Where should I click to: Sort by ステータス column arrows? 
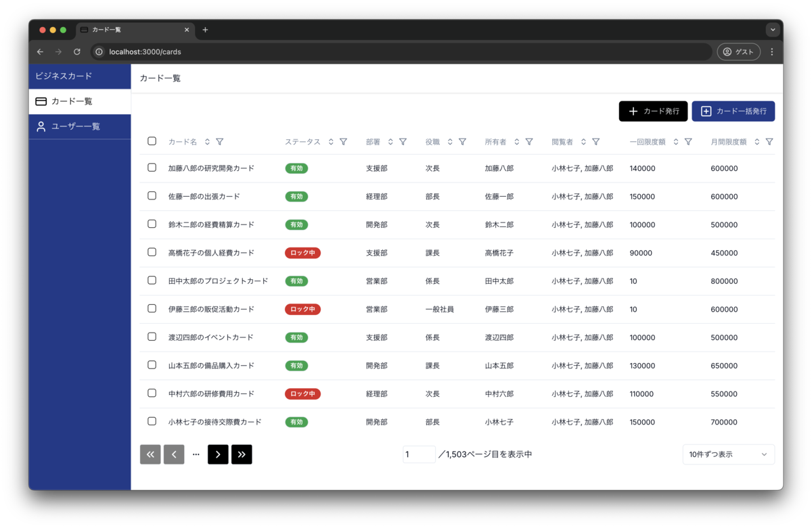pos(331,142)
